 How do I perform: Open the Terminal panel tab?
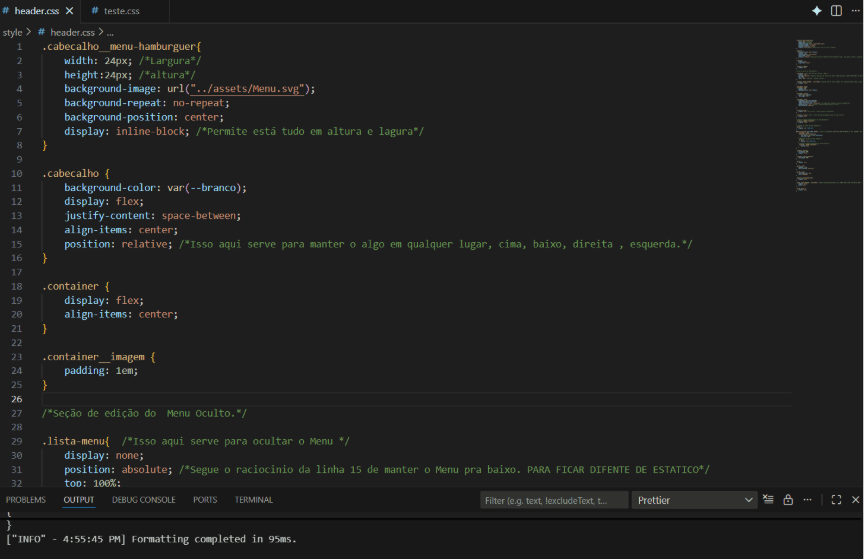pyautogui.click(x=254, y=500)
